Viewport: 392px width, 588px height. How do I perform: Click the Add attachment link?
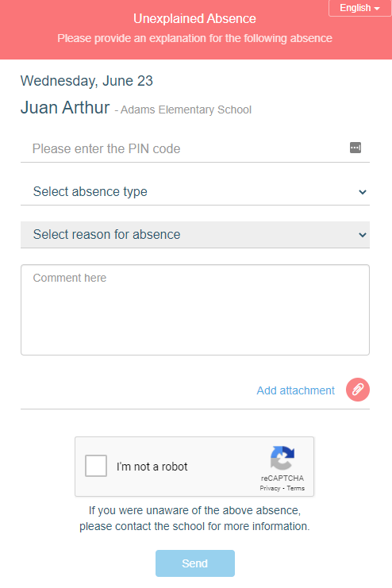296,390
